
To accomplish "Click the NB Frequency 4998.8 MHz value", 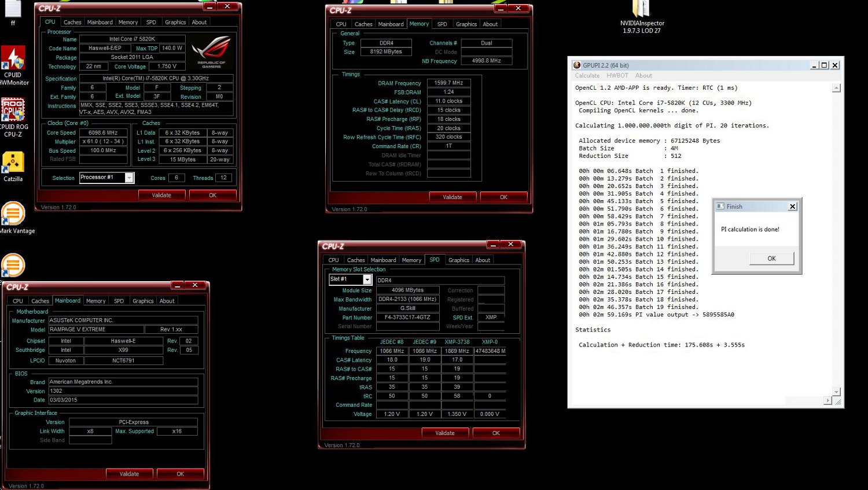I will [x=486, y=61].
